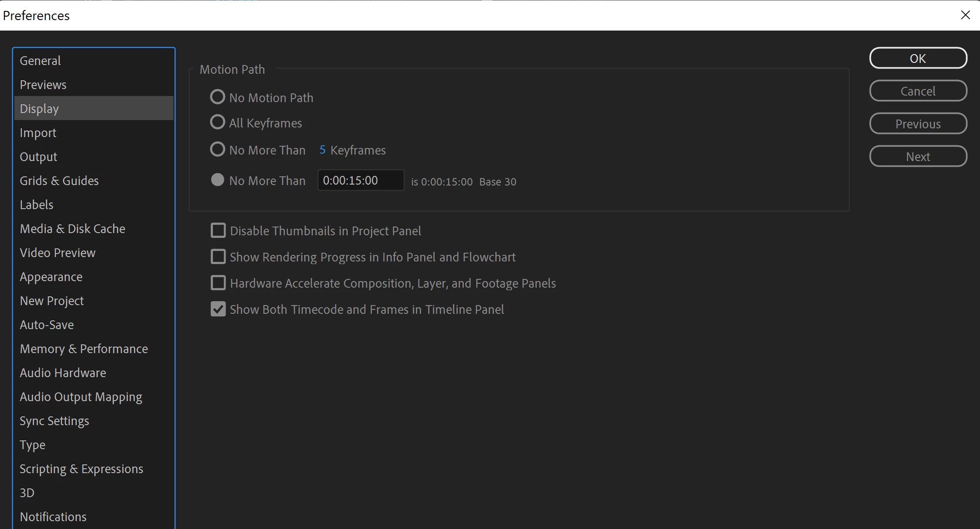
Task: Select the No Motion Path radio button
Action: 218,97
